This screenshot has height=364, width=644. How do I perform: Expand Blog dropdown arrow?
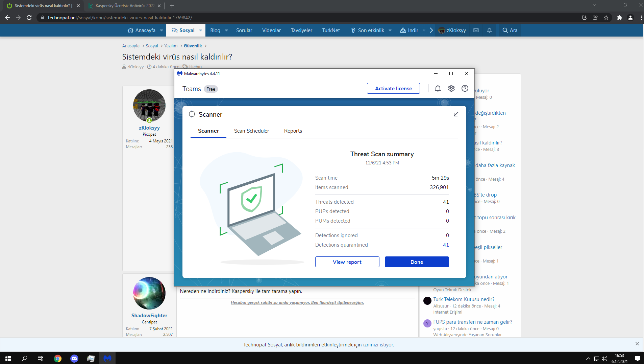pyautogui.click(x=226, y=30)
